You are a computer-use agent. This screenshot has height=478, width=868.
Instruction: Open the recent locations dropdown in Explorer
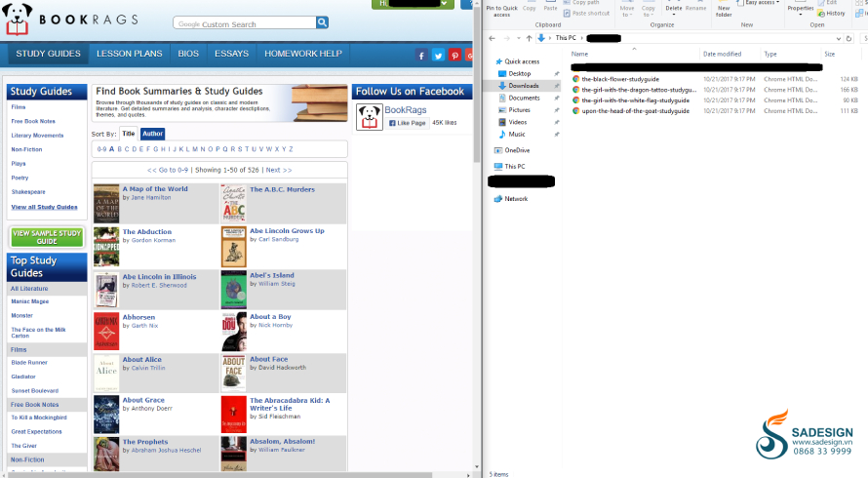(x=519, y=38)
